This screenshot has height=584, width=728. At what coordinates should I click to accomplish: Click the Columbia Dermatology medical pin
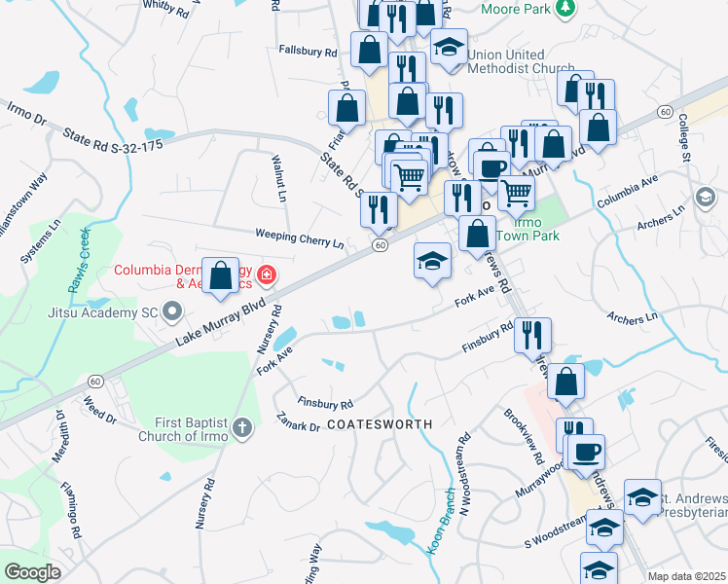[267, 275]
